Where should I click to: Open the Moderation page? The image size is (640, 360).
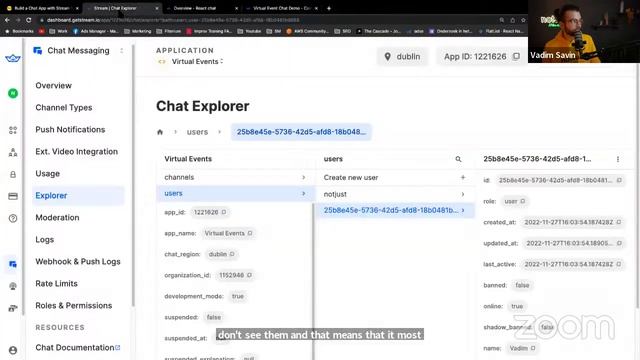57,218
